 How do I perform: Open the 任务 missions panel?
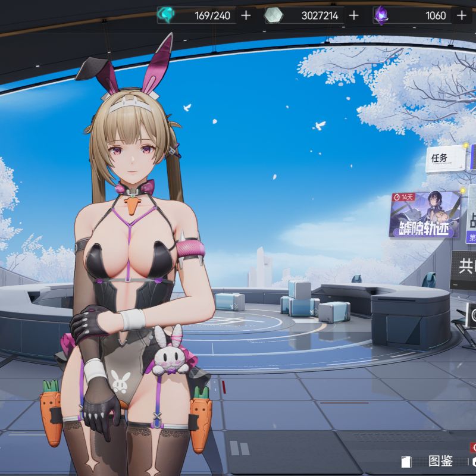tap(445, 158)
